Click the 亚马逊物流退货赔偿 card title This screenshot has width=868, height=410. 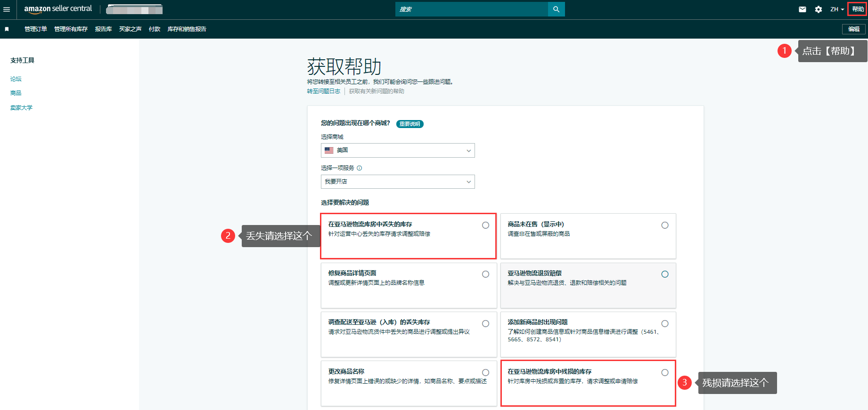point(535,273)
